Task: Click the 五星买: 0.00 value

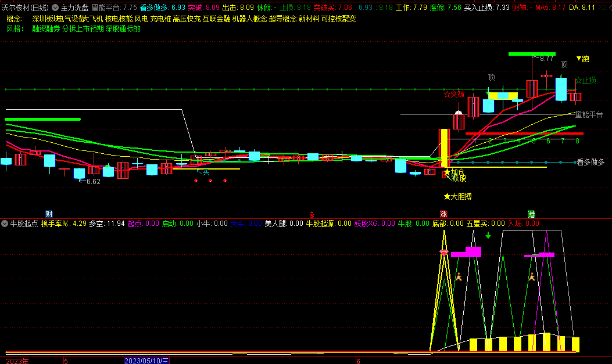Action: pyautogui.click(x=485, y=224)
